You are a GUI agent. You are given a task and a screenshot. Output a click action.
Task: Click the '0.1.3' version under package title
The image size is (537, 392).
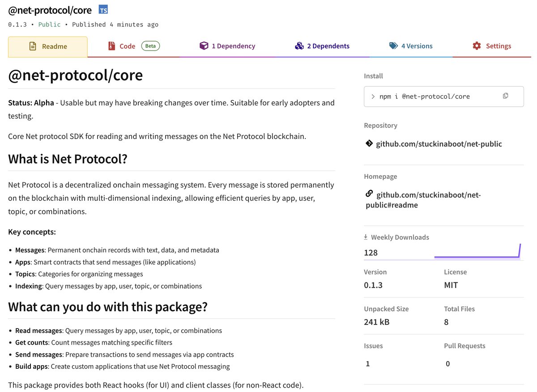coord(17,25)
